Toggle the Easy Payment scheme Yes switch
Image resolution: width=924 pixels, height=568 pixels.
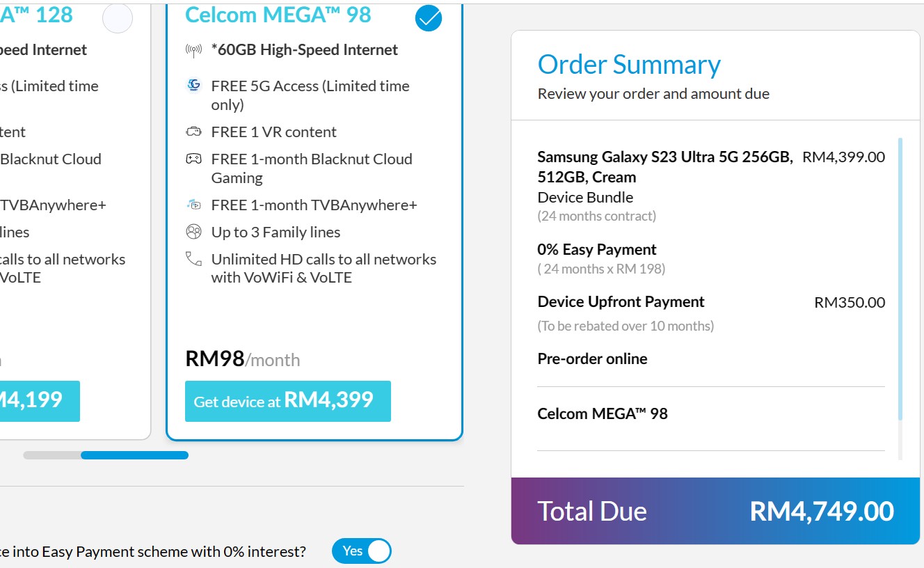(362, 551)
